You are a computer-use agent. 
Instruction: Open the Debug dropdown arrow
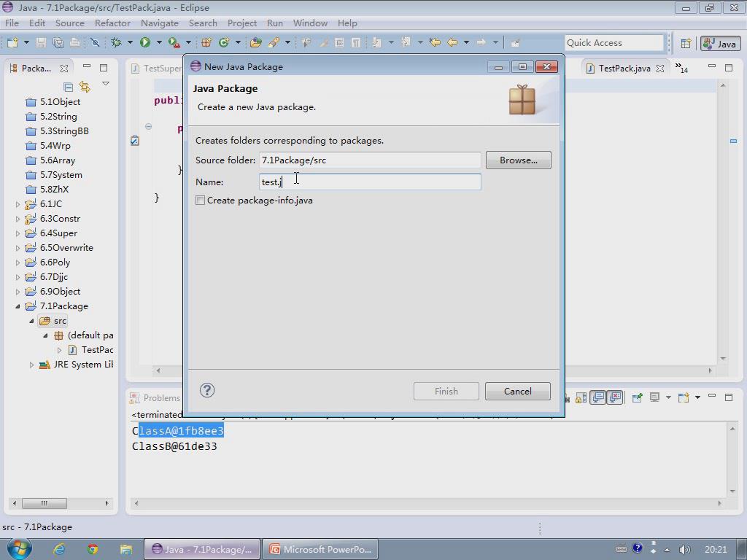[130, 43]
